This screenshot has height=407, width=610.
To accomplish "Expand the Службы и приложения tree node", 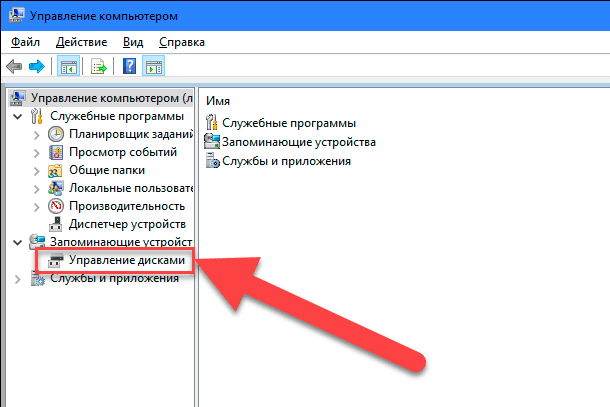I will point(18,279).
